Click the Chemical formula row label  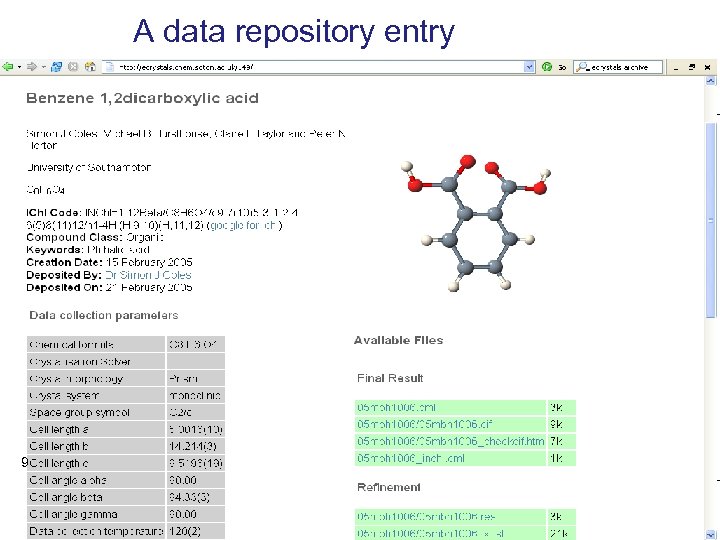pyautogui.click(x=96, y=344)
